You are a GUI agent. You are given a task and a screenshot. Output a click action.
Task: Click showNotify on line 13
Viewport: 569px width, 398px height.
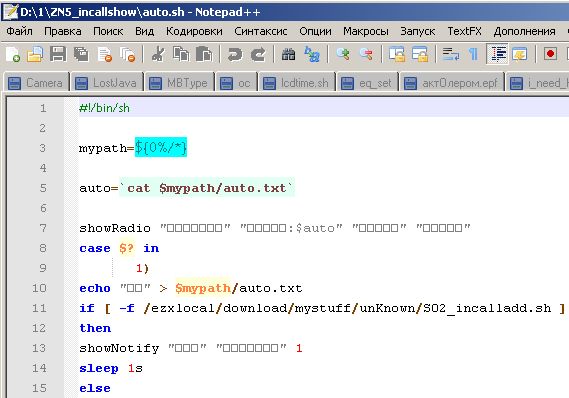pyautogui.click(x=119, y=349)
